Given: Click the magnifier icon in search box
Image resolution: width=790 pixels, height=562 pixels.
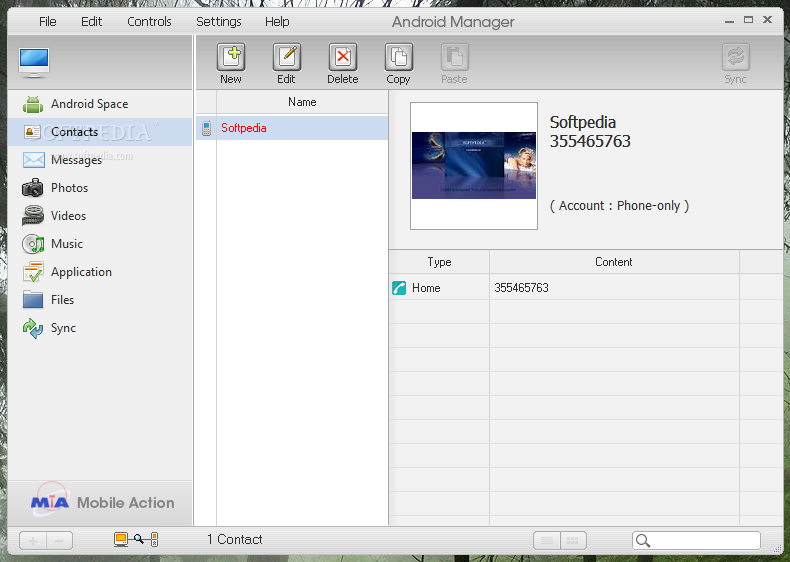Looking at the screenshot, I should (643, 540).
